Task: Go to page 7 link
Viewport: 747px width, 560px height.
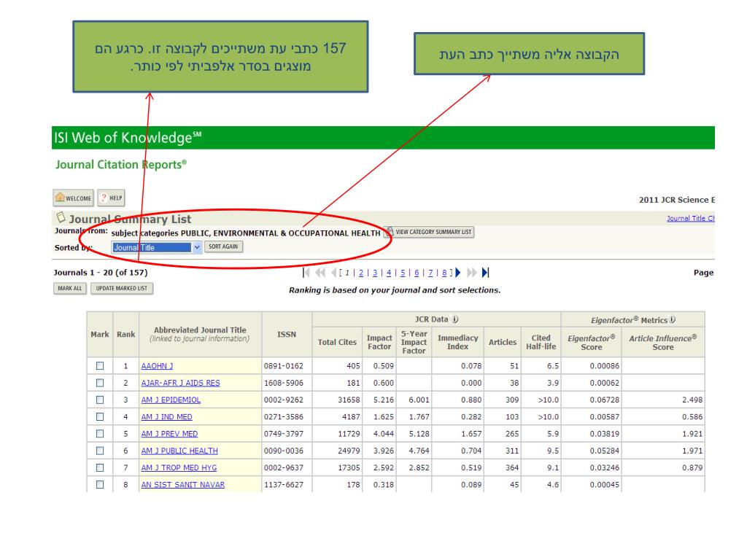Action: [430, 273]
